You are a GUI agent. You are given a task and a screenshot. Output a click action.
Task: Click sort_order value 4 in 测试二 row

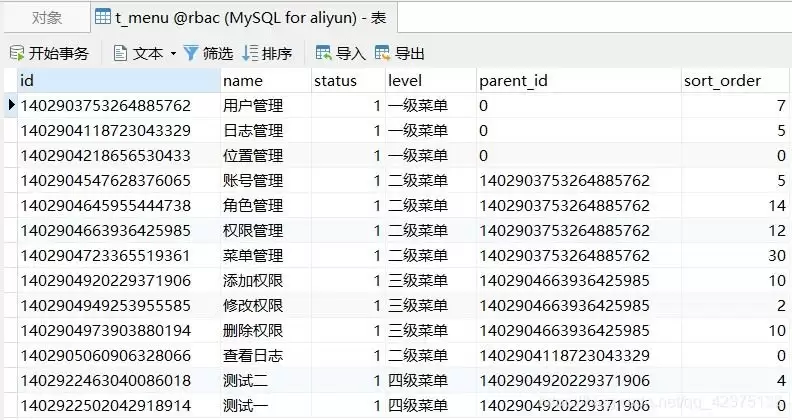tap(781, 381)
